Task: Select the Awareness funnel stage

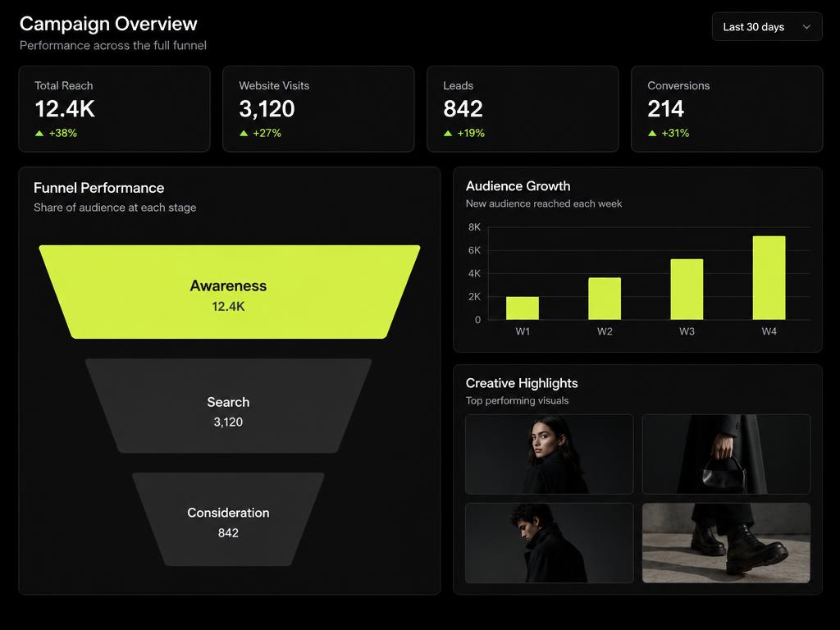Action: click(230, 292)
